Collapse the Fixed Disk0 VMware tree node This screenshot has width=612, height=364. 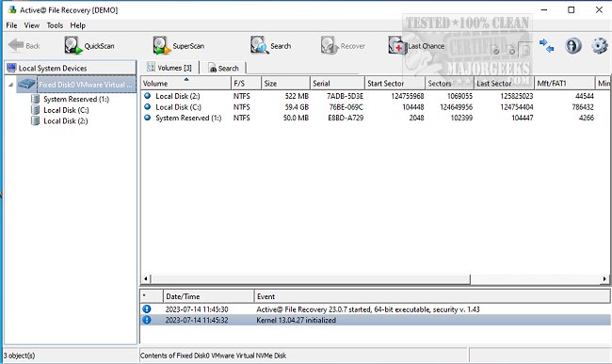tap(11, 85)
